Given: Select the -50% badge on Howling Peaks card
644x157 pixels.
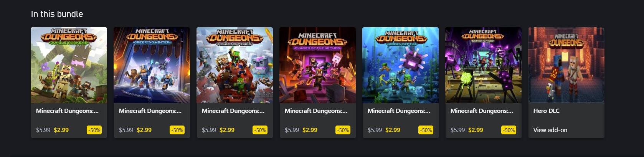Looking at the screenshot, I should pyautogui.click(x=260, y=130).
